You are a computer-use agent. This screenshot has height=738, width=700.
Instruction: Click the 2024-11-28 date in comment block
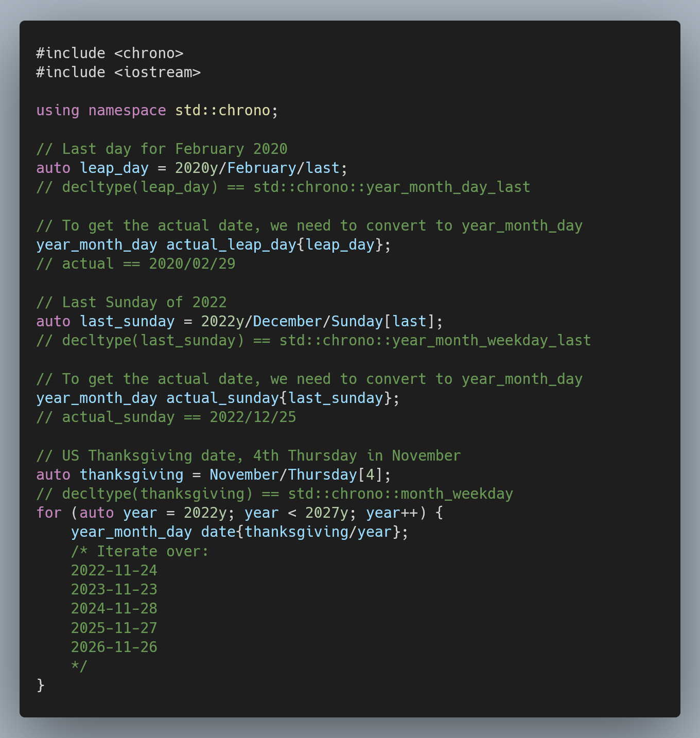(x=114, y=608)
